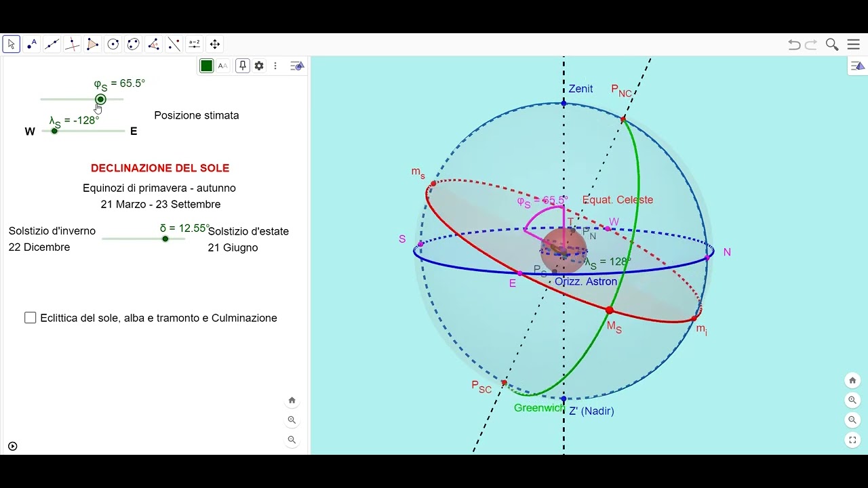868x488 pixels.
Task: Click the MS red point on equator
Action: [x=609, y=310]
